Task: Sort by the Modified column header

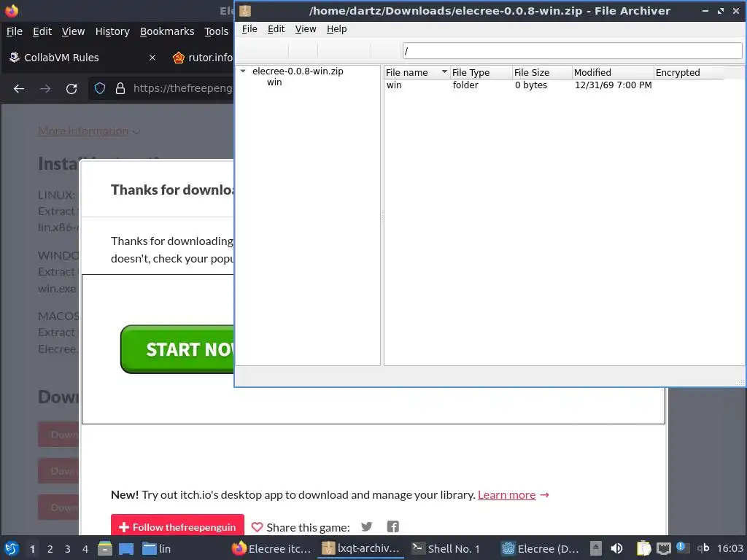Action: (613, 72)
